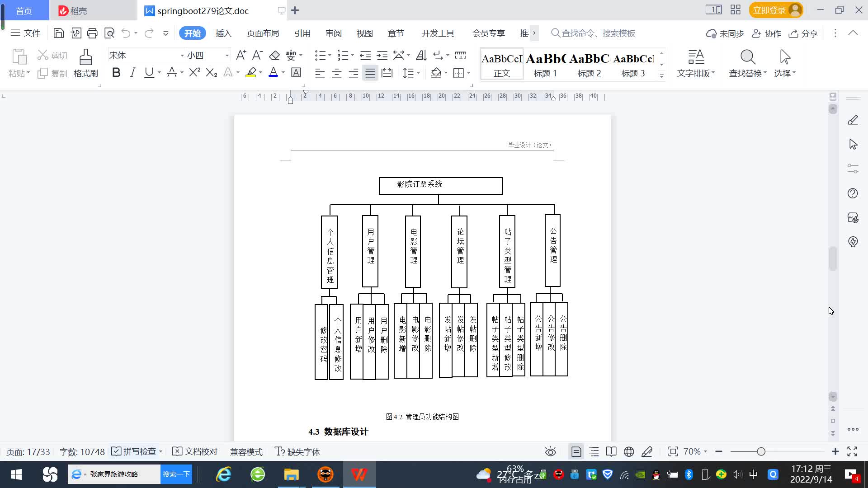The image size is (868, 488).
Task: Click the Collaborate (协作) button
Action: point(767,33)
